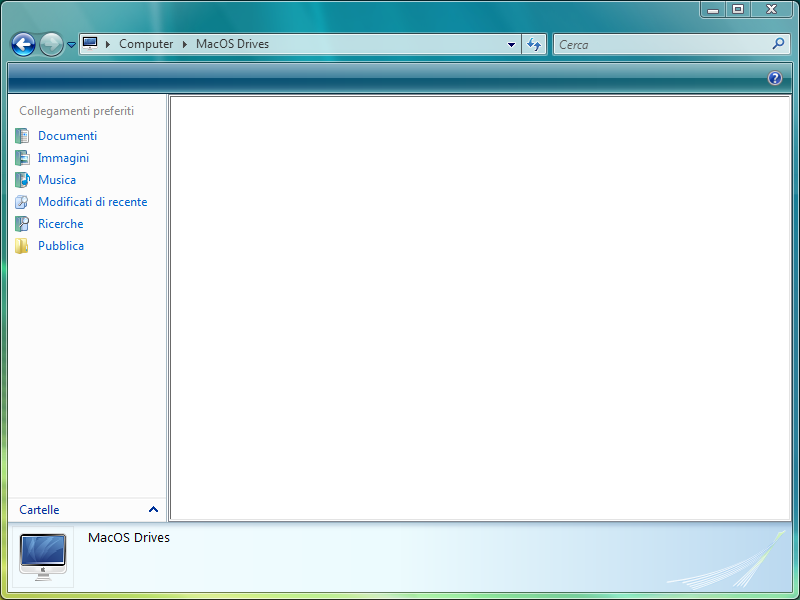This screenshot has width=800, height=600.
Task: Open the Ricerche favorite link
Action: click(61, 223)
